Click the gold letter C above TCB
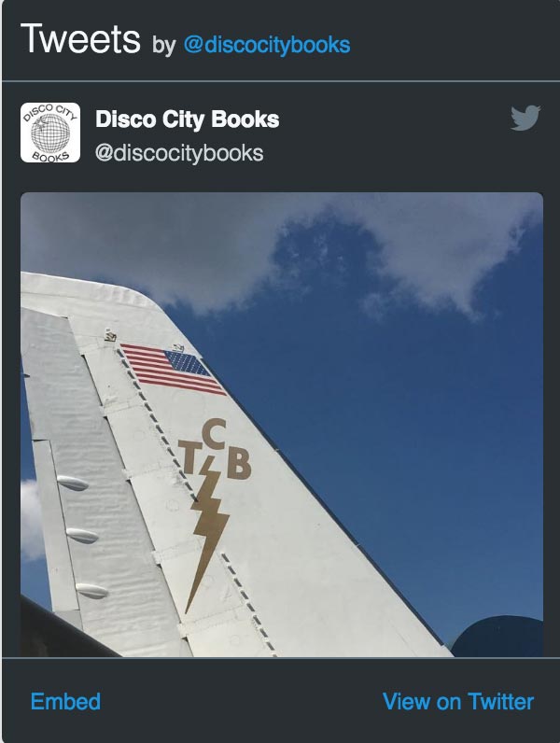Viewport: 560px width, 743px height. pyautogui.click(x=214, y=434)
